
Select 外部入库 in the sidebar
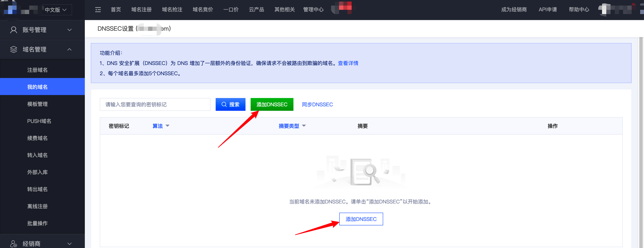pyautogui.click(x=42, y=172)
